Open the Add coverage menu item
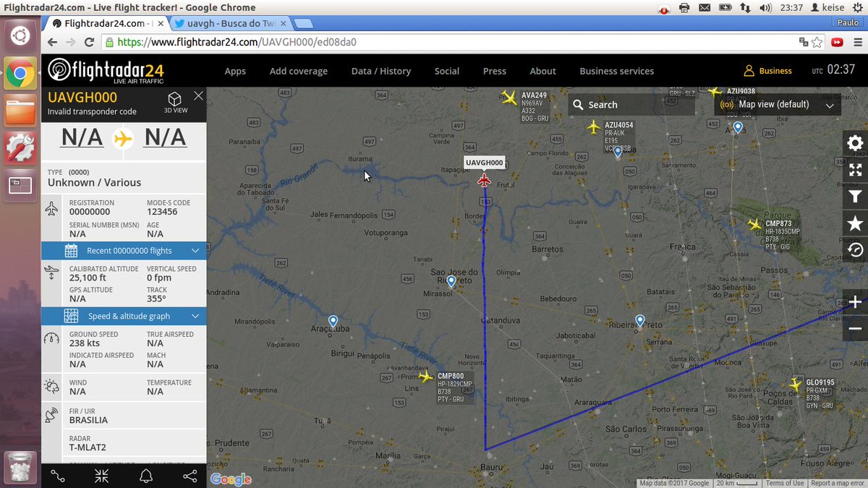868x488 pixels. tap(299, 71)
